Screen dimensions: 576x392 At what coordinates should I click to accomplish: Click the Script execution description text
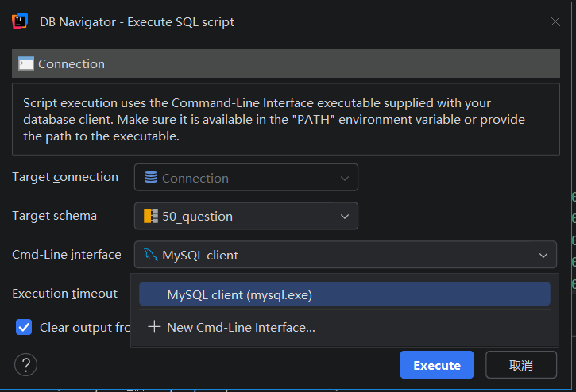click(x=274, y=119)
